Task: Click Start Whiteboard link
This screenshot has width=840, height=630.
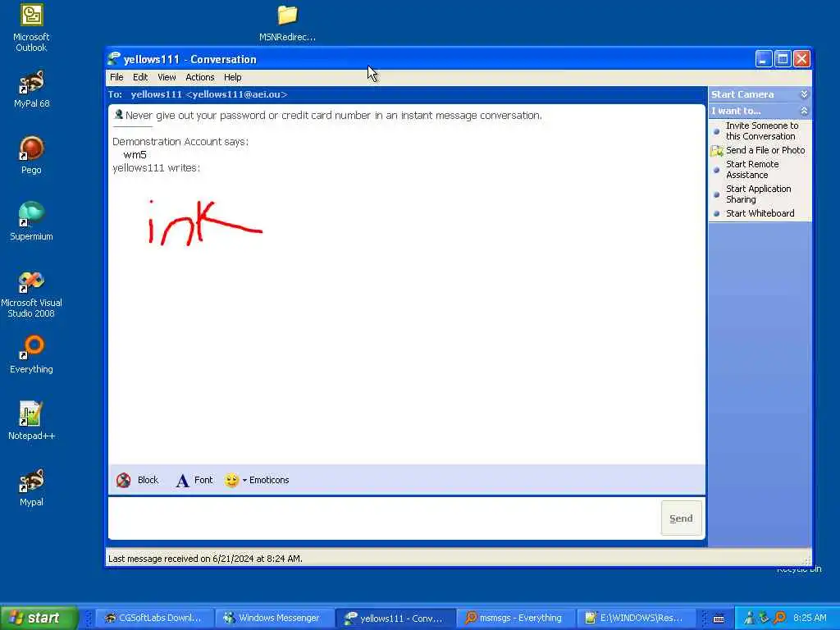Action: (760, 213)
